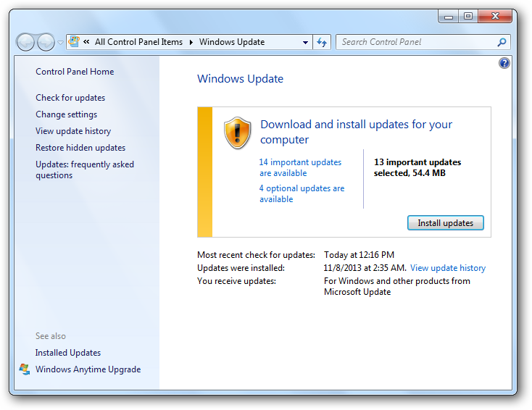Expand the address bar history dropdown
The height and width of the screenshot is (410, 532).
(306, 43)
